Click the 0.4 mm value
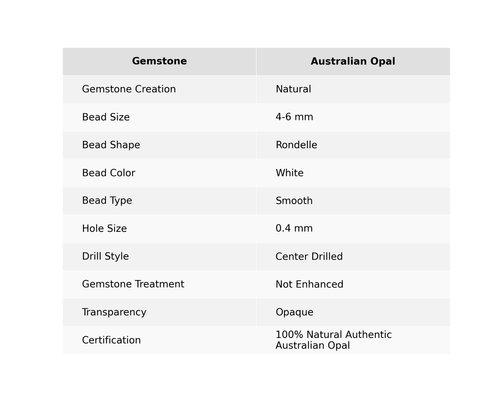Viewport: 500px width, 398px height. tap(294, 228)
